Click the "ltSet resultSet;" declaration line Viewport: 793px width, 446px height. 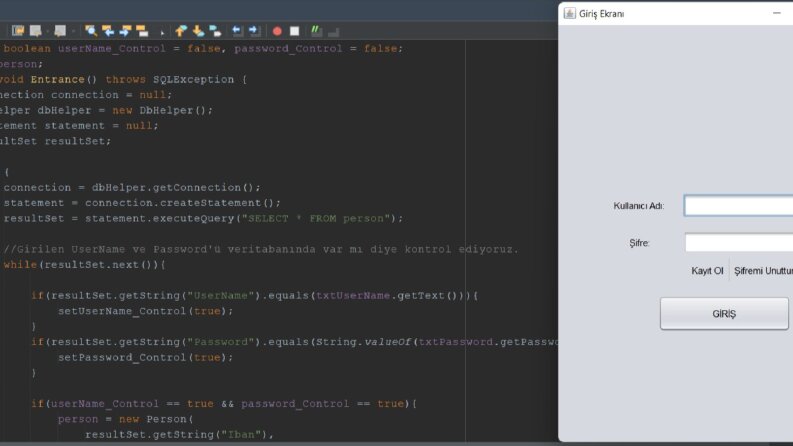coord(55,141)
